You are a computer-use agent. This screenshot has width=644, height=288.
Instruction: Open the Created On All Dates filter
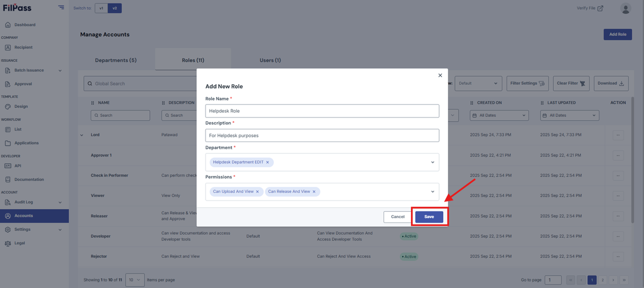pos(499,115)
